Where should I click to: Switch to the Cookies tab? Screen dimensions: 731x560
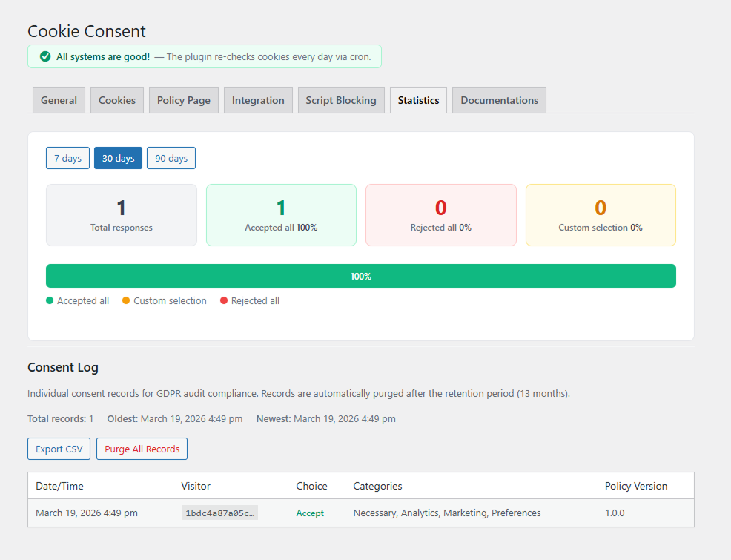coord(116,99)
